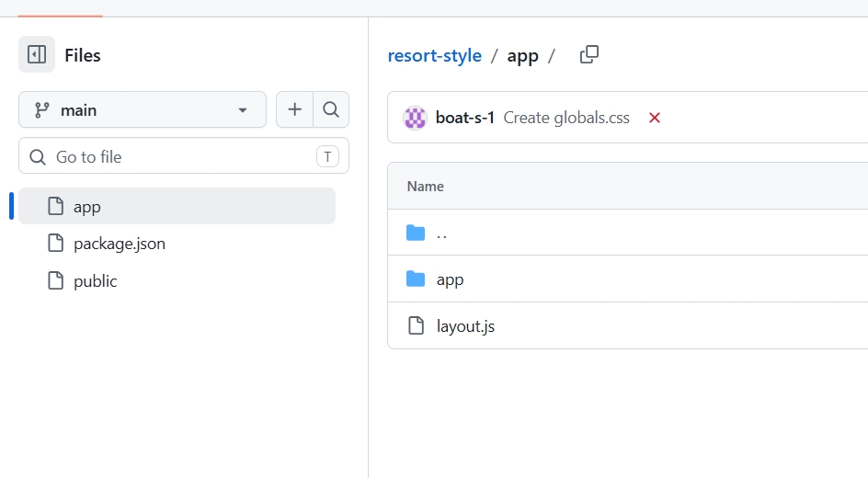Screen dimensions: 868x478
Task: Open search with the magnifier button
Action: click(x=331, y=109)
